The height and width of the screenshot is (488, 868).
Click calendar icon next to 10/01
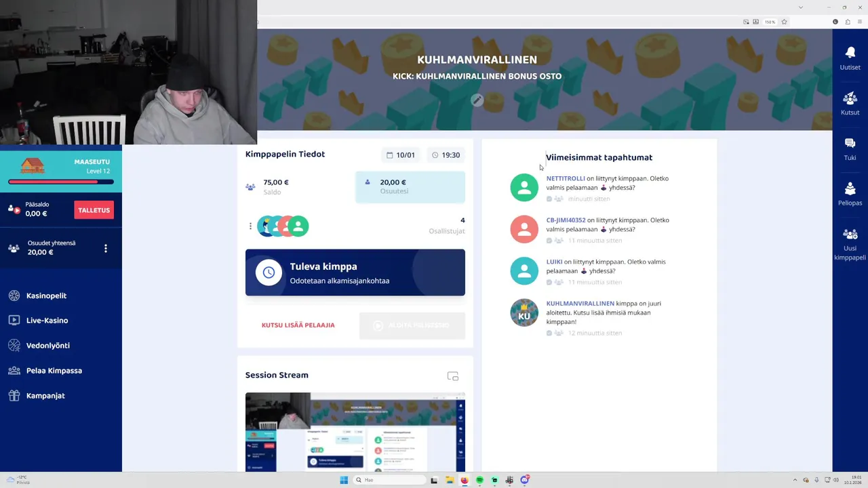coord(390,155)
